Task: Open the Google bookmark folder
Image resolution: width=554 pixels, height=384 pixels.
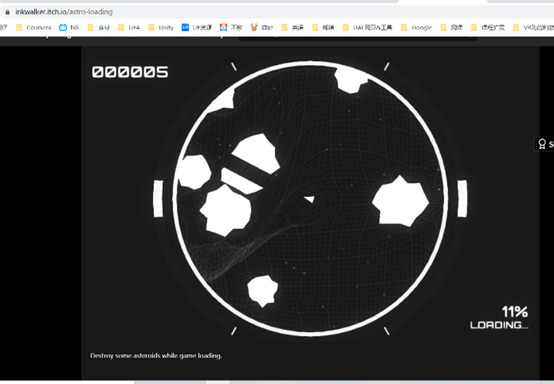Action: (417, 27)
